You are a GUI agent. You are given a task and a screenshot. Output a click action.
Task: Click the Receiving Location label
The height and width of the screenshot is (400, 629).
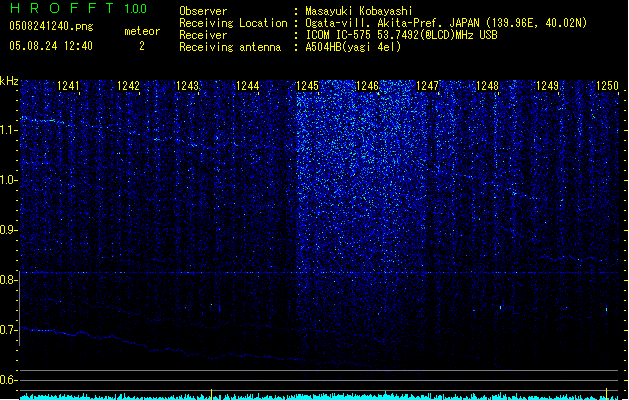(x=233, y=23)
